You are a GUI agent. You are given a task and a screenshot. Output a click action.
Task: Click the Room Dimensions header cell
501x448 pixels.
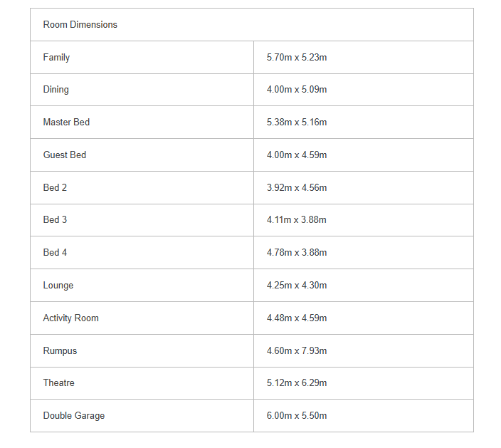coord(80,25)
